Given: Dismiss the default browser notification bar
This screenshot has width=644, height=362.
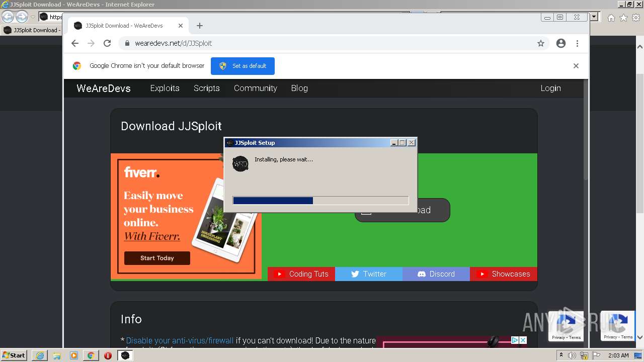Looking at the screenshot, I should 576,66.
